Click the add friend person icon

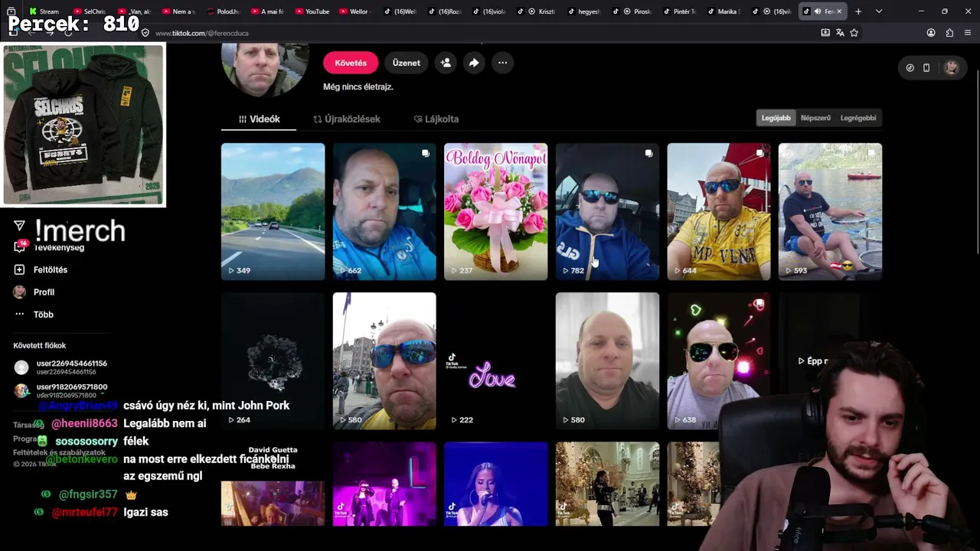446,63
